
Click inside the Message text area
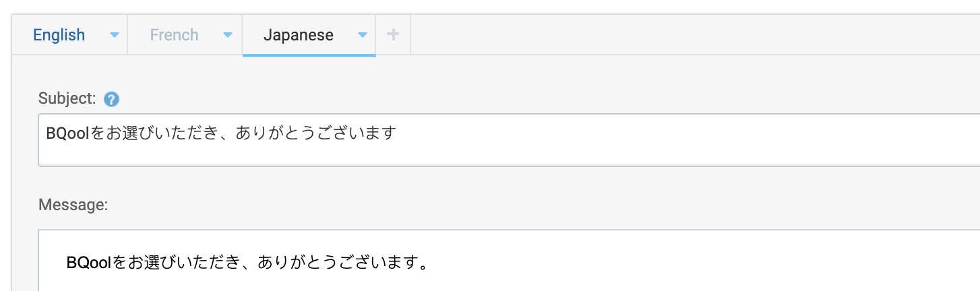(x=509, y=261)
